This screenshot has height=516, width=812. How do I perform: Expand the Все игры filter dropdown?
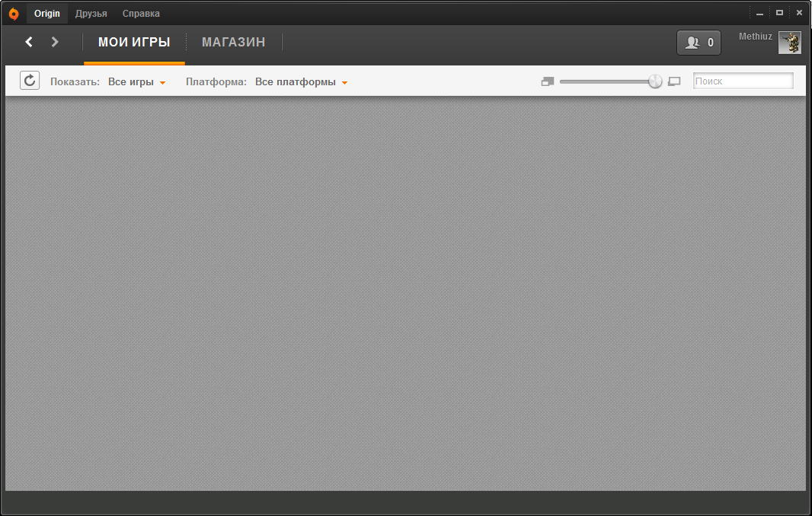[x=136, y=81]
